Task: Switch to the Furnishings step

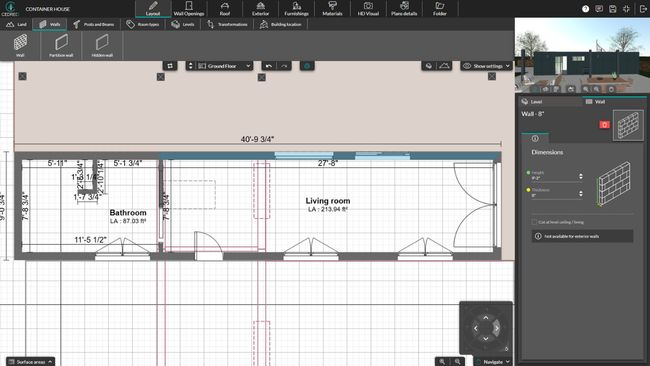Action: [x=296, y=9]
